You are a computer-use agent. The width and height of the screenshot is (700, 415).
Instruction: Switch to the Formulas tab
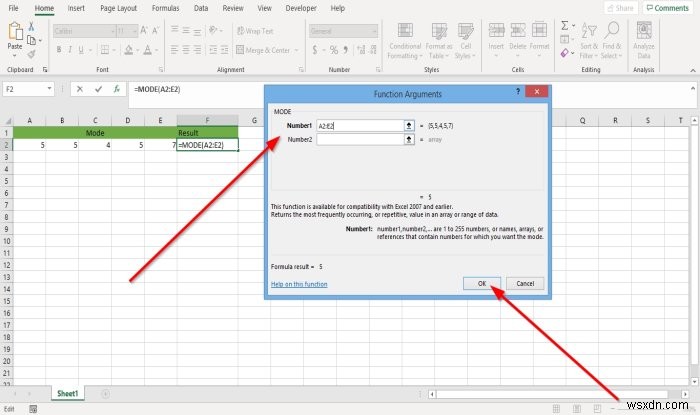coord(166,8)
